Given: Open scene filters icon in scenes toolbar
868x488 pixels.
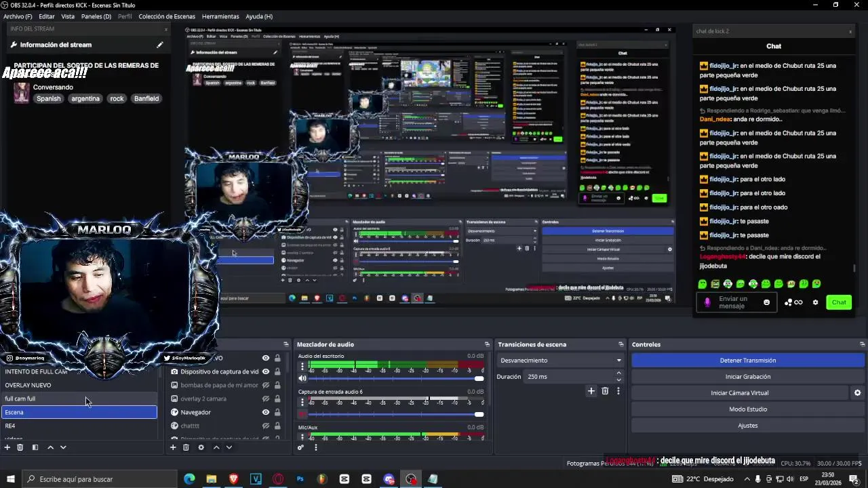Looking at the screenshot, I should click(x=35, y=447).
